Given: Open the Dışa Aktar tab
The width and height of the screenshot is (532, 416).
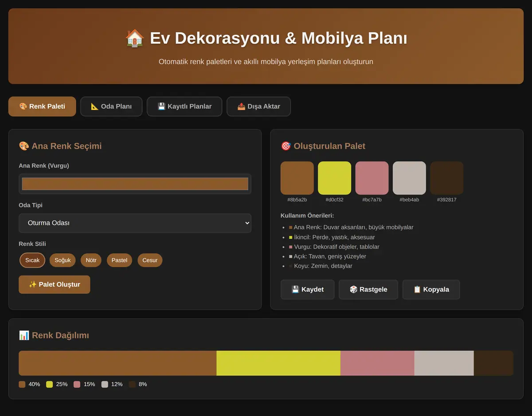Looking at the screenshot, I should click(258, 106).
